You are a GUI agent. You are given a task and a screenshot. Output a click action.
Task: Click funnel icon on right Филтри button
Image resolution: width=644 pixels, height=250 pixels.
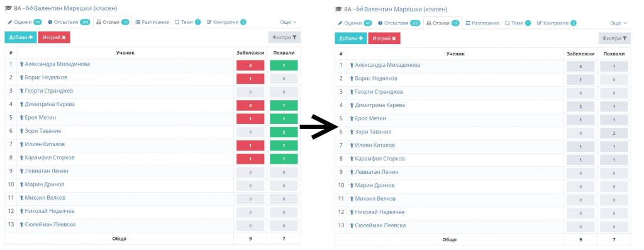tap(625, 38)
